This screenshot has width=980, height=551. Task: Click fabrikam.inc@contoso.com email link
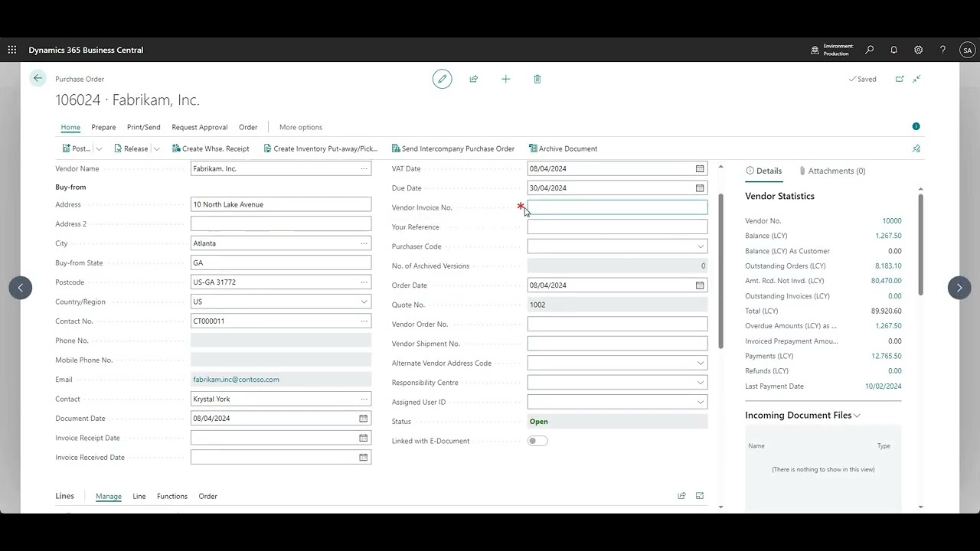(236, 380)
